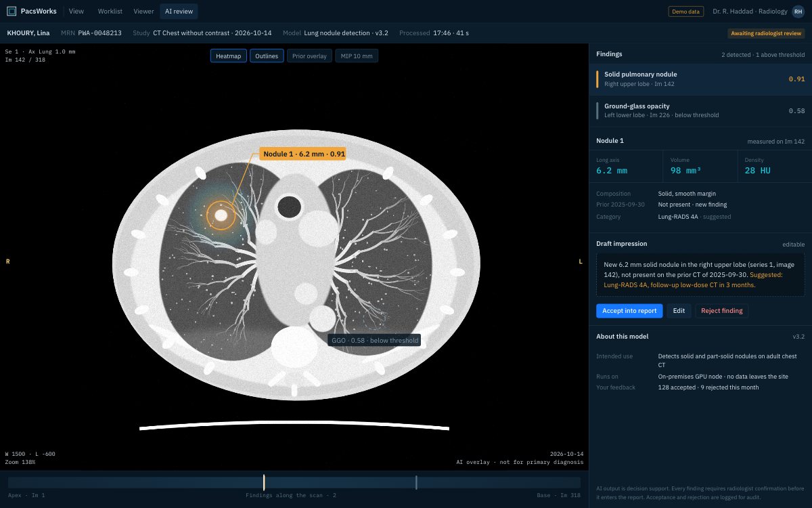The height and width of the screenshot is (508, 812).
Task: Click the Demo data badge
Action: coord(686,12)
